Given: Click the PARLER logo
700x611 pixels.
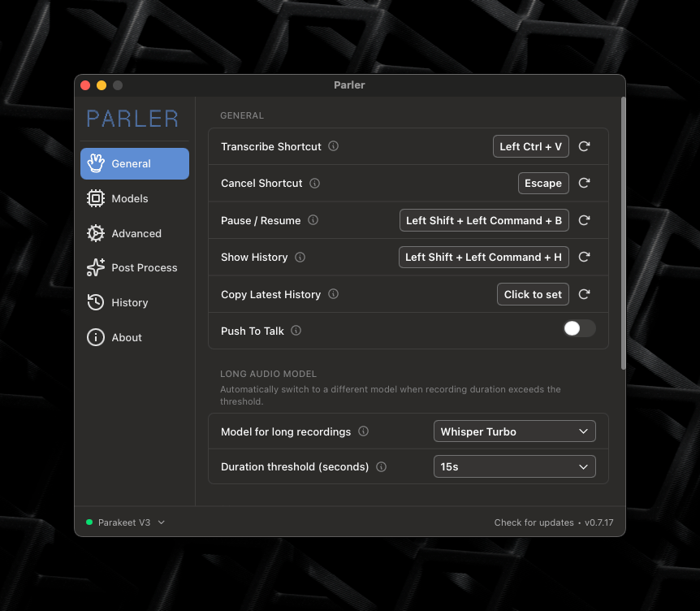Looking at the screenshot, I should [x=132, y=119].
